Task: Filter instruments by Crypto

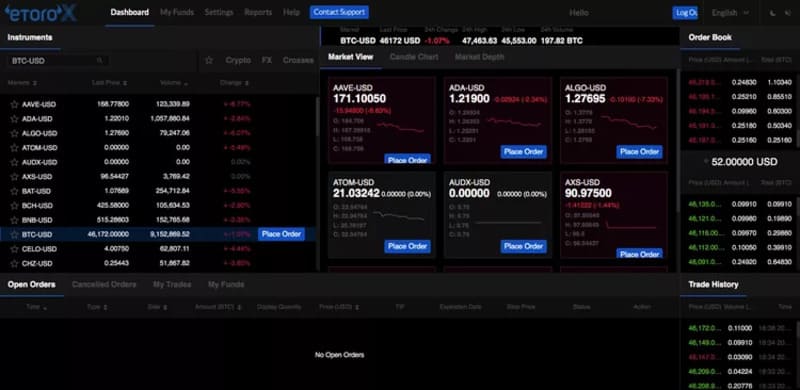Action: (x=238, y=60)
